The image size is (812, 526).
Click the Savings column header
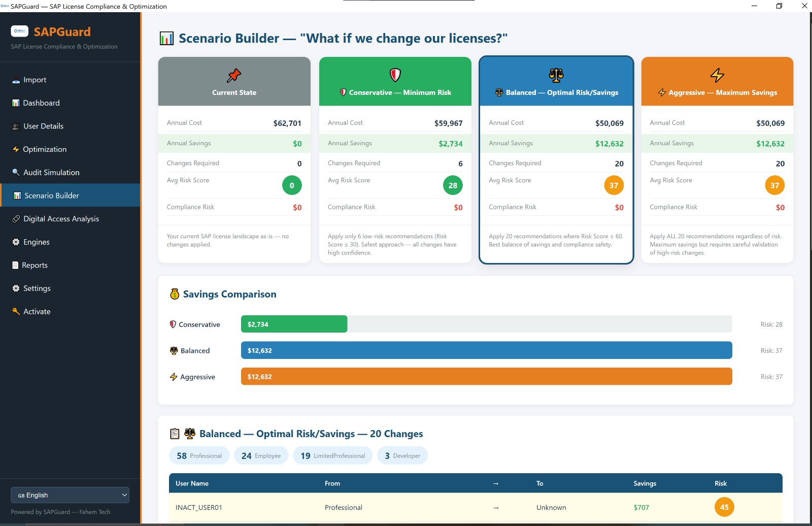coord(645,483)
